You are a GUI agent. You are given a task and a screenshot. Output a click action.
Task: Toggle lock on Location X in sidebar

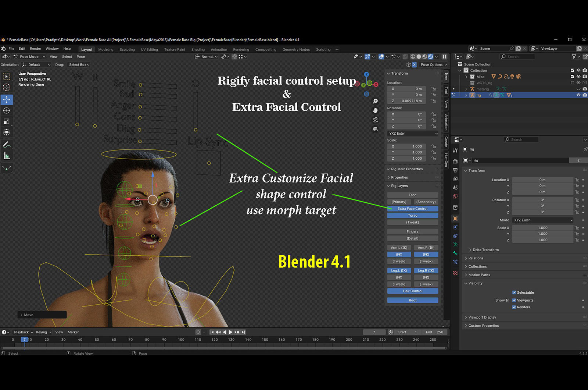point(434,89)
